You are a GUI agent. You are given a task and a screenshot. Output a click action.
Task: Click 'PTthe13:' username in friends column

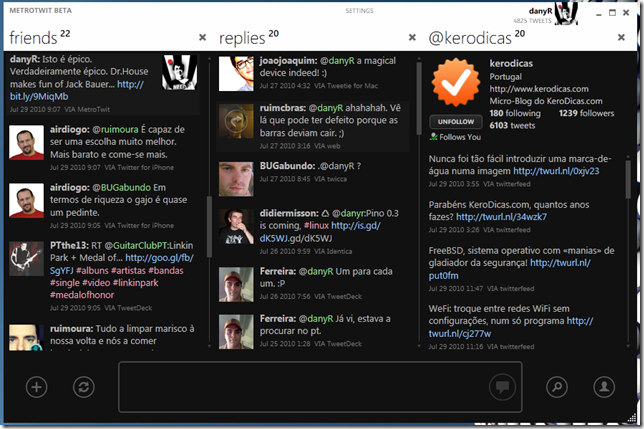(x=69, y=245)
